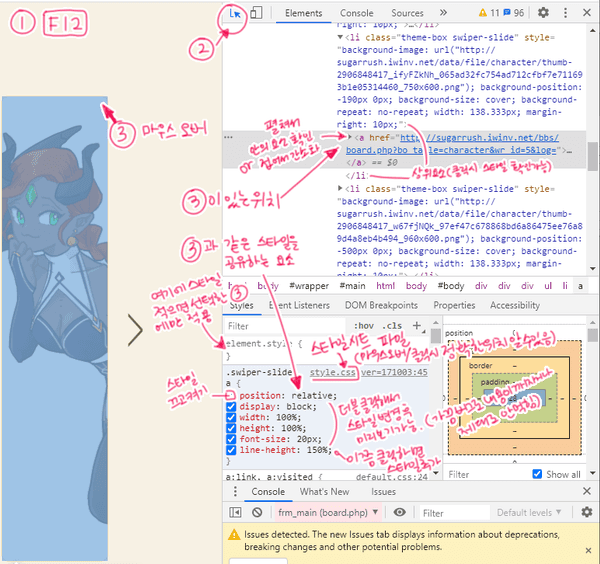Image resolution: width=600 pixels, height=564 pixels.
Task: Toggle the Show all checkbox
Action: (539, 474)
